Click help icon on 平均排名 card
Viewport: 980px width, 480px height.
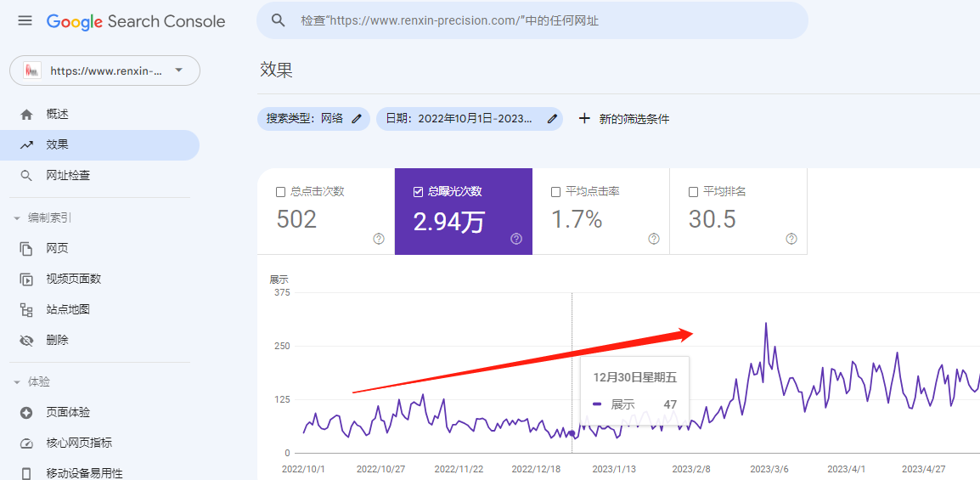tap(791, 239)
